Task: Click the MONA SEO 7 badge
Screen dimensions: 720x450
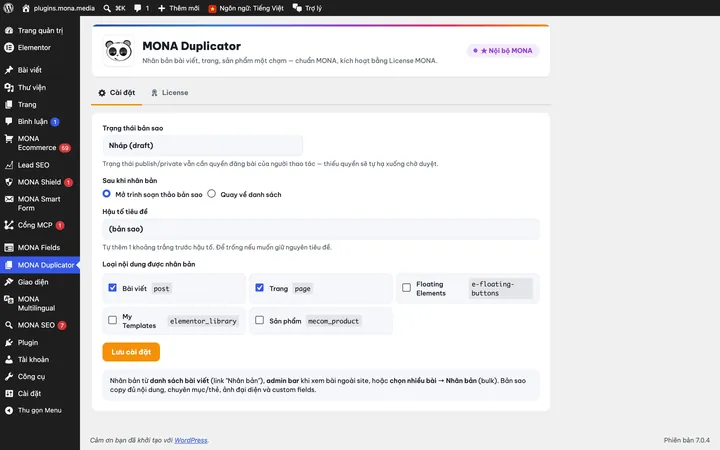Action: pos(62,326)
